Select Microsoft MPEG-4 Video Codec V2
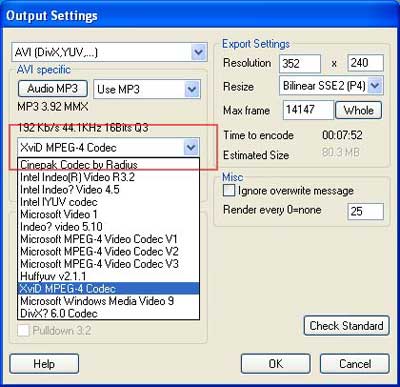This screenshot has width=400, height=387. [108, 251]
